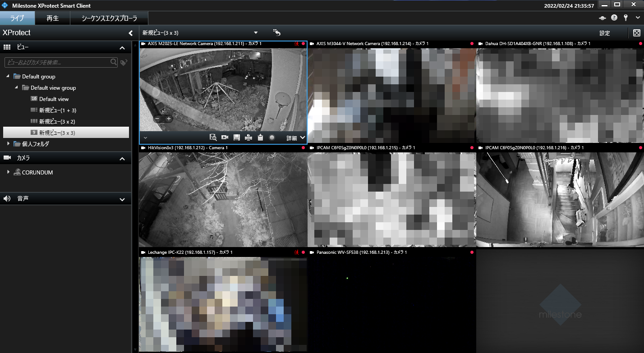Click recording indicator on AXIS M3044-V title bar
The height and width of the screenshot is (353, 644).
(472, 44)
